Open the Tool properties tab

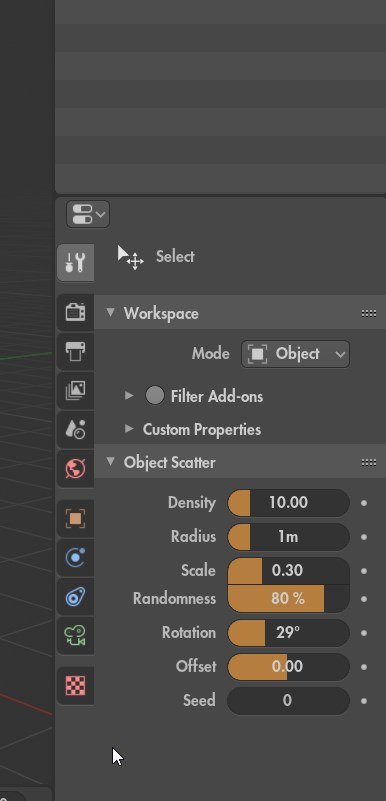[x=76, y=263]
